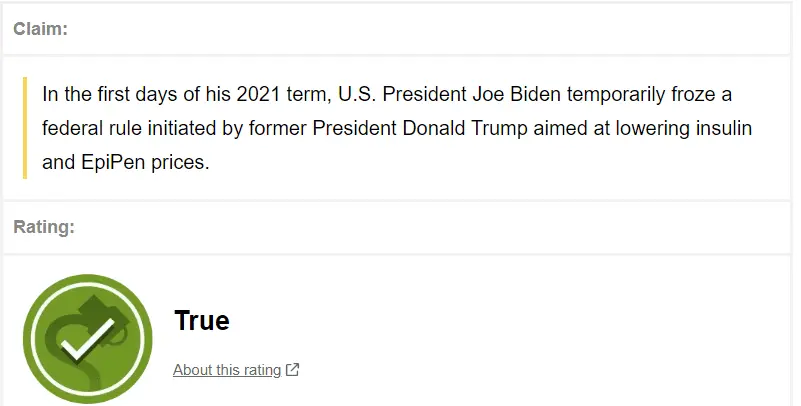Click the year '2021' in the claim

tap(258, 95)
